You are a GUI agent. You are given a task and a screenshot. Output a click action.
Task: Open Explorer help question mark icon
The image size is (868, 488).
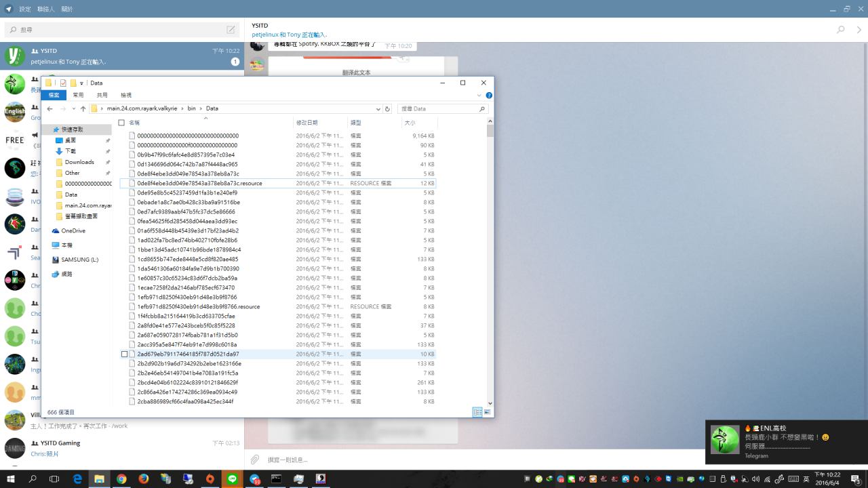pos(489,96)
